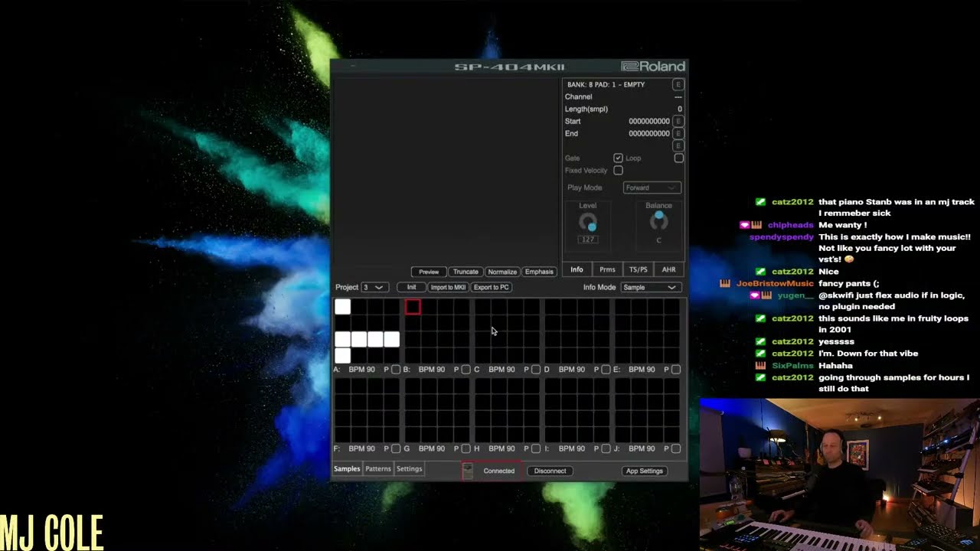The height and width of the screenshot is (551, 980).
Task: Click the chat username SixPalms
Action: click(x=792, y=365)
